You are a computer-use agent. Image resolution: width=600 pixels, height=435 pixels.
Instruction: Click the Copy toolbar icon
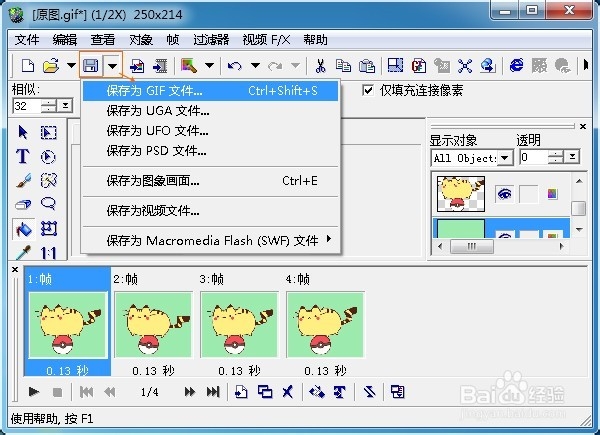(343, 66)
